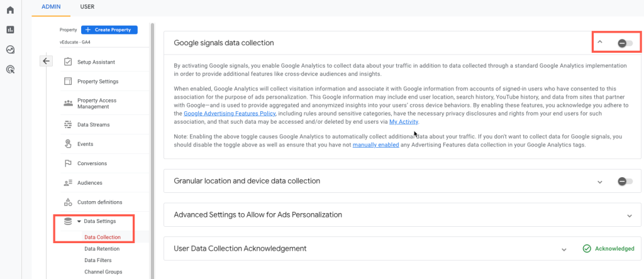Click the back arrow collapse button

[x=46, y=61]
